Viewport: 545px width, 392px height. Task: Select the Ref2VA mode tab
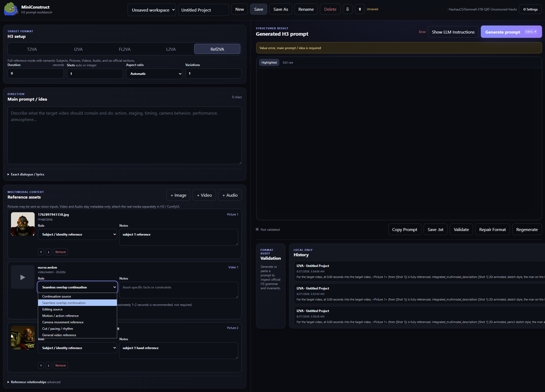pos(217,49)
